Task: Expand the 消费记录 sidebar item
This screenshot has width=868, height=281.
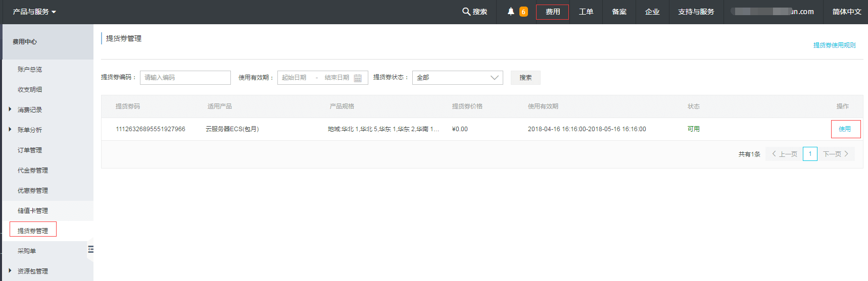Action: tap(29, 109)
